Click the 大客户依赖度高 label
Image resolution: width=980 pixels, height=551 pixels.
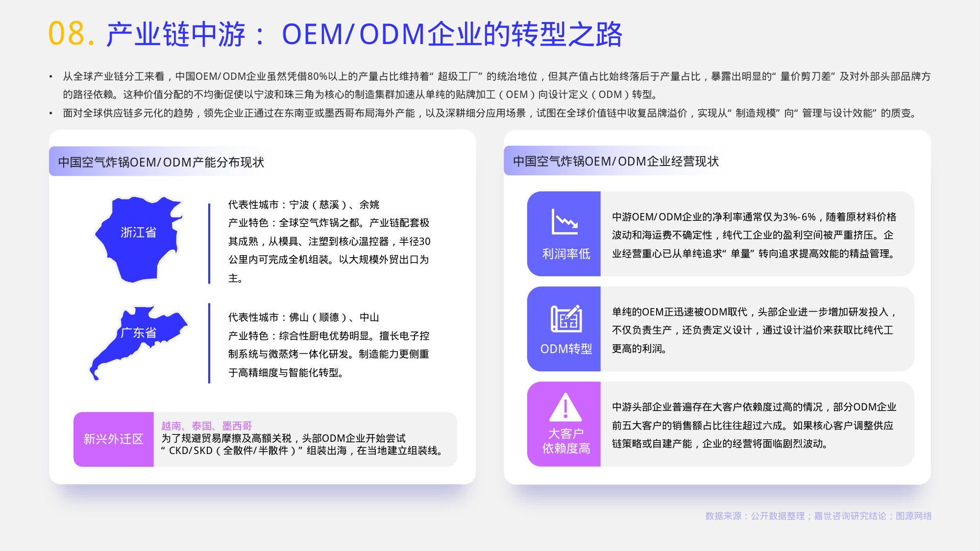pyautogui.click(x=566, y=441)
